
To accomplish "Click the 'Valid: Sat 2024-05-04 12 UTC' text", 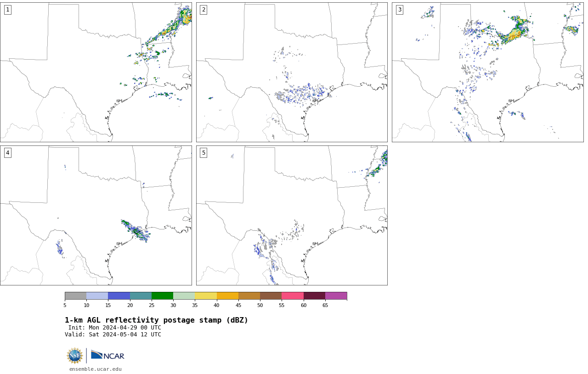I will [113, 335].
